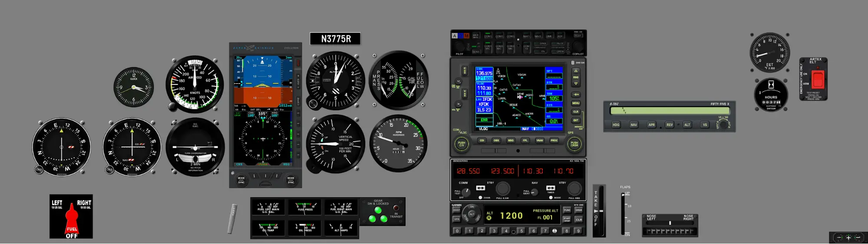Viewport: 868px width, 244px height.
Task: Click the PUSH C/V knob on the GPS
Action: tap(462, 143)
